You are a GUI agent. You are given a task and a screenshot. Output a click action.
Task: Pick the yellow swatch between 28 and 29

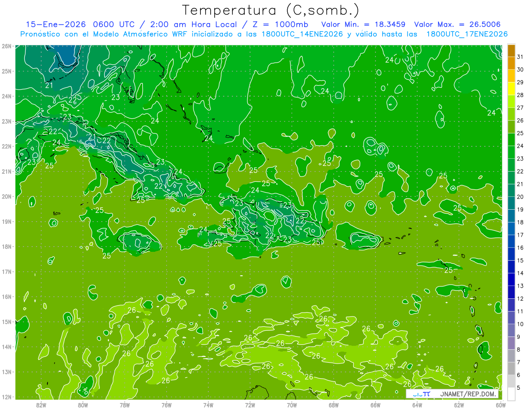tap(511, 89)
